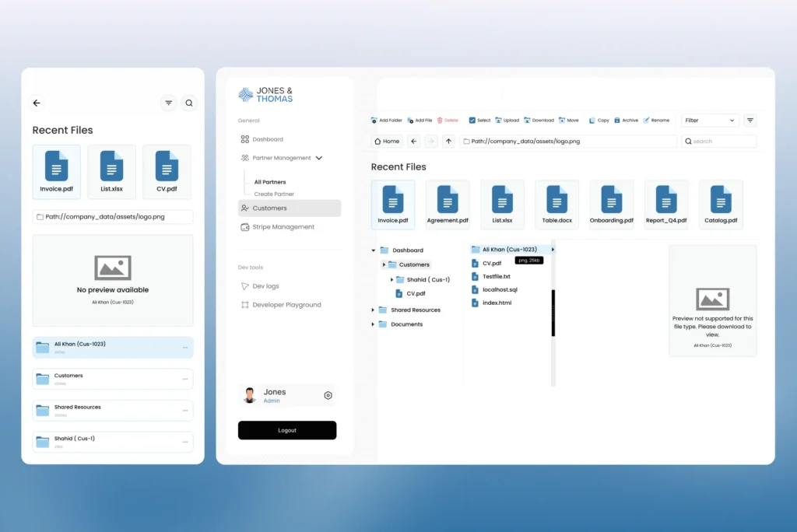The image size is (797, 532).
Task: Open the Agreement.pdf recent file thumbnail
Action: point(448,204)
